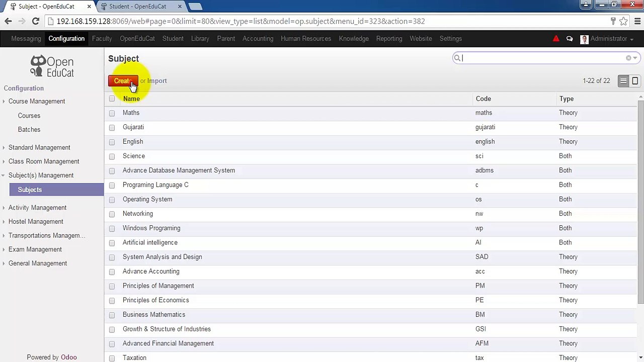Check the Networking row checkbox

coord(112,214)
